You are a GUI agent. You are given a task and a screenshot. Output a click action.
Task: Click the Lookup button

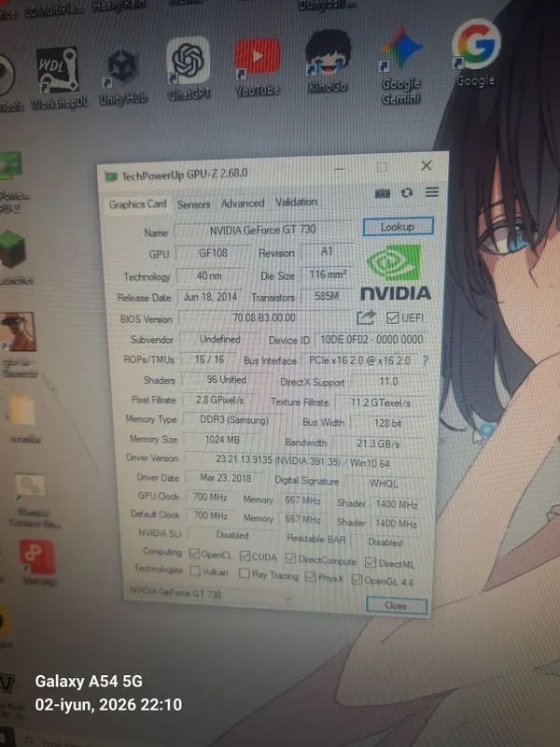399,227
